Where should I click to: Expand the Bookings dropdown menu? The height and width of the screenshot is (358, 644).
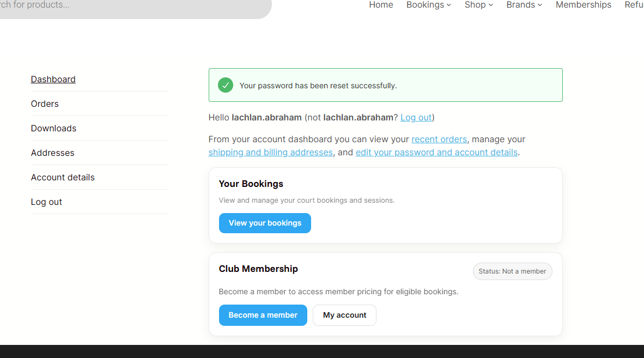(x=428, y=5)
